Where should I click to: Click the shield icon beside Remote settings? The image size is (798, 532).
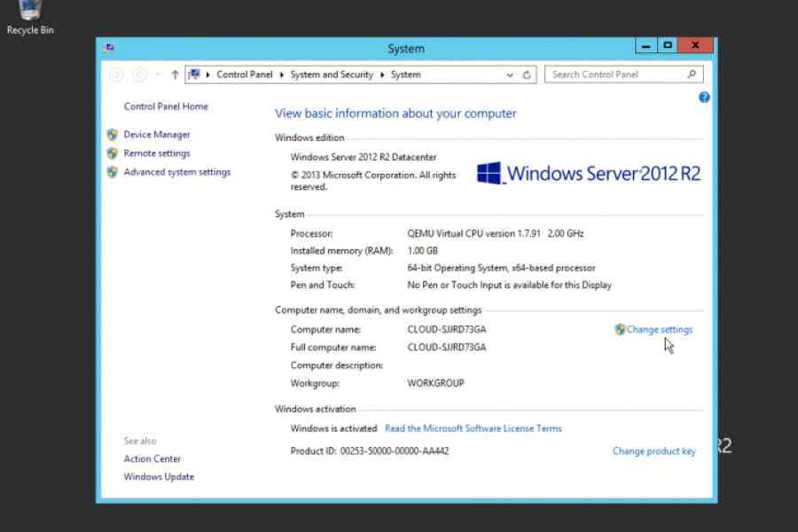pos(113,153)
